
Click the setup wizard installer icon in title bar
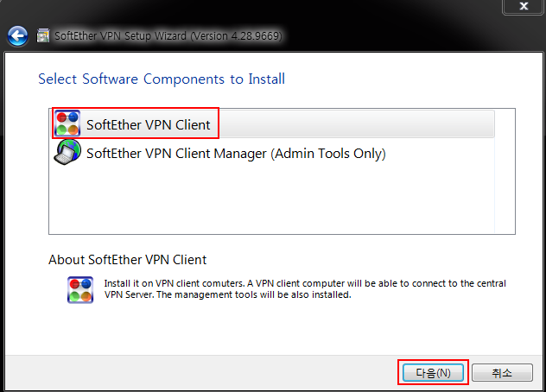[43, 35]
